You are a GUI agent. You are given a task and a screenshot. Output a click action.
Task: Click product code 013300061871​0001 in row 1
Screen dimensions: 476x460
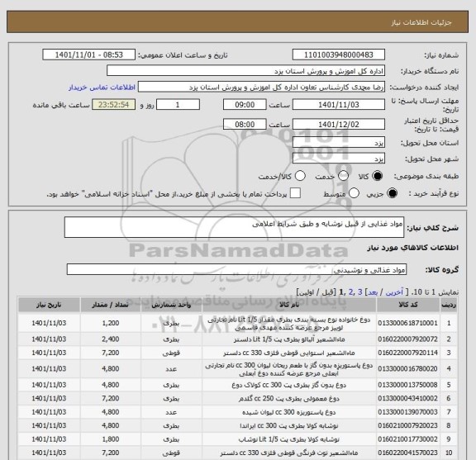click(x=407, y=323)
